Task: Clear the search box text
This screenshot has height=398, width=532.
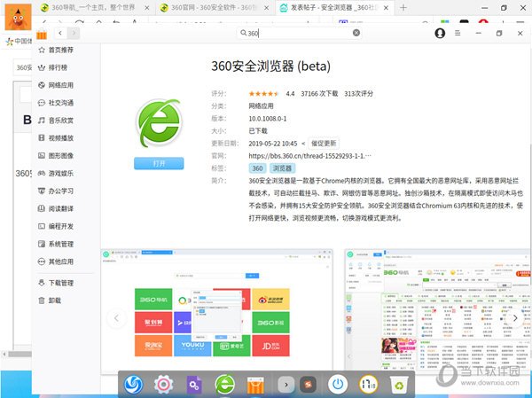Action: pos(356,33)
